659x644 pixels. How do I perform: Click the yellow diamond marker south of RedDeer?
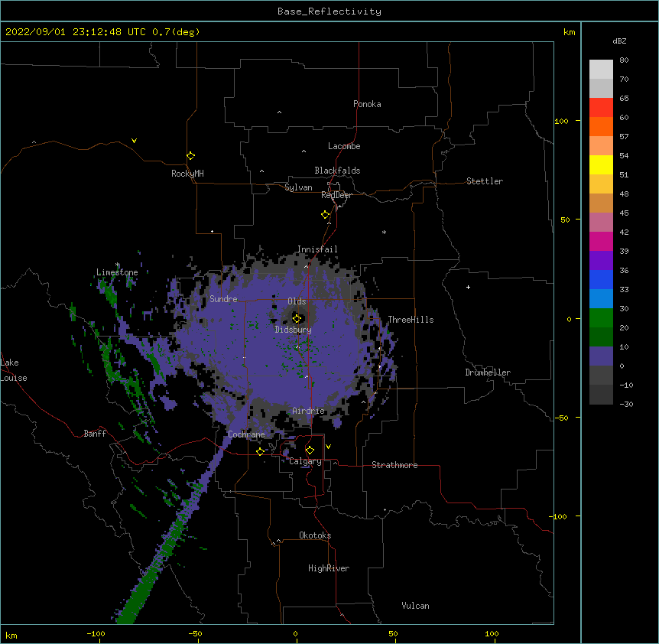[326, 215]
